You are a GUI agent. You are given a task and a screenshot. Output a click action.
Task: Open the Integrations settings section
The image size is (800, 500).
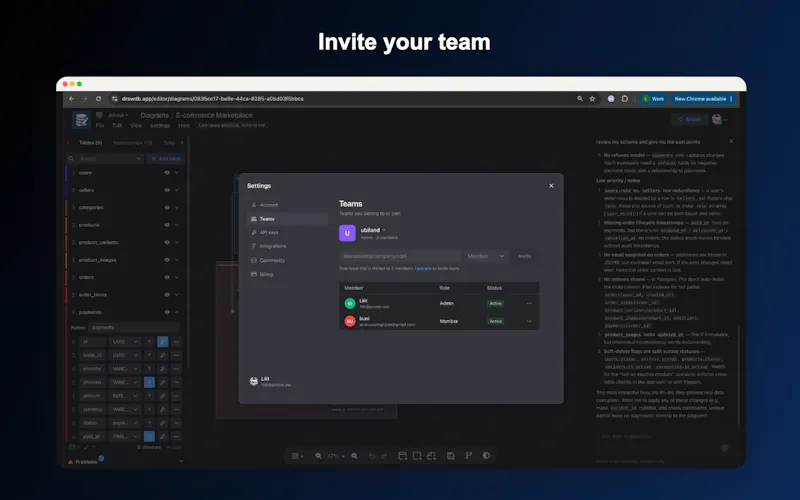point(287,246)
